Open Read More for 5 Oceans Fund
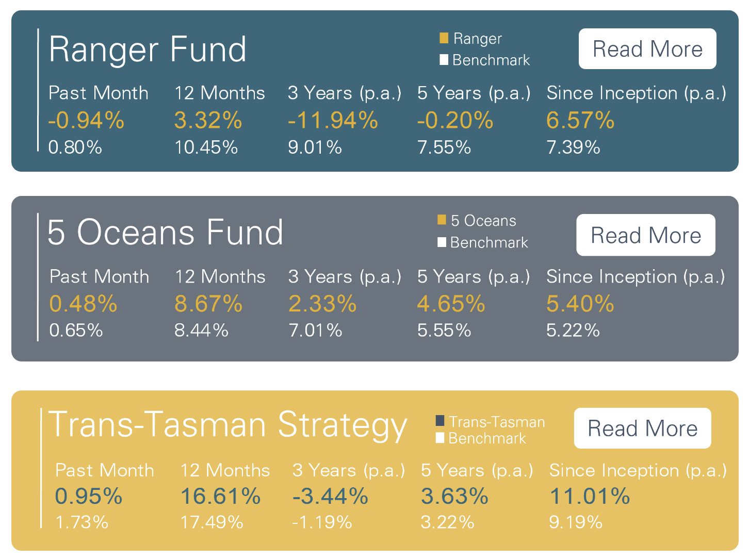 coord(645,235)
